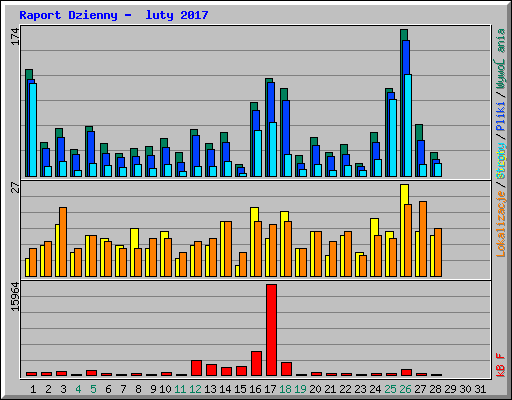Screen dimensions: 512x400
Task: Click green day label '19'
Action: [x=300, y=389]
